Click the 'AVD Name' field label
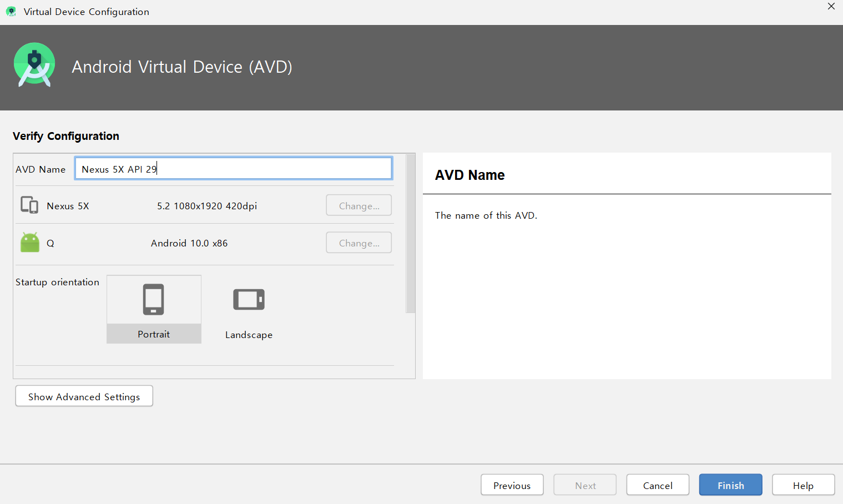This screenshot has width=843, height=504. [x=41, y=169]
